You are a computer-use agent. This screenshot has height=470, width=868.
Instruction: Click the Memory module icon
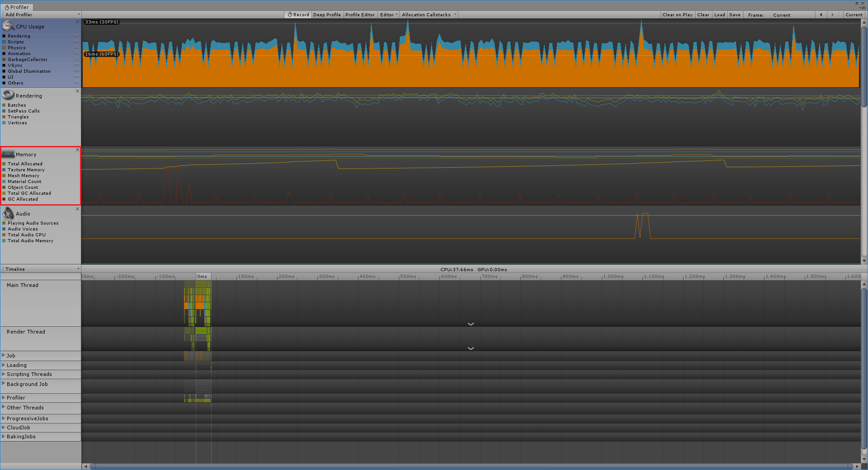[8, 154]
